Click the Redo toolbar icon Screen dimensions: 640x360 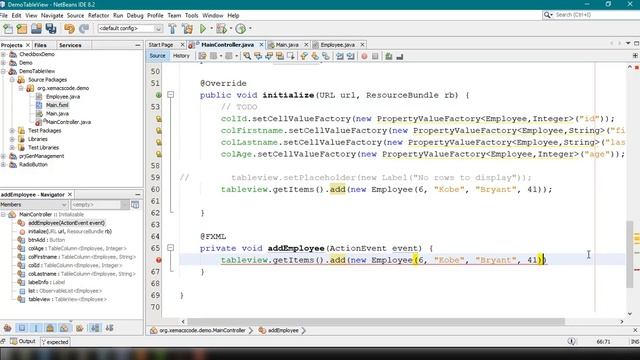(x=84, y=29)
